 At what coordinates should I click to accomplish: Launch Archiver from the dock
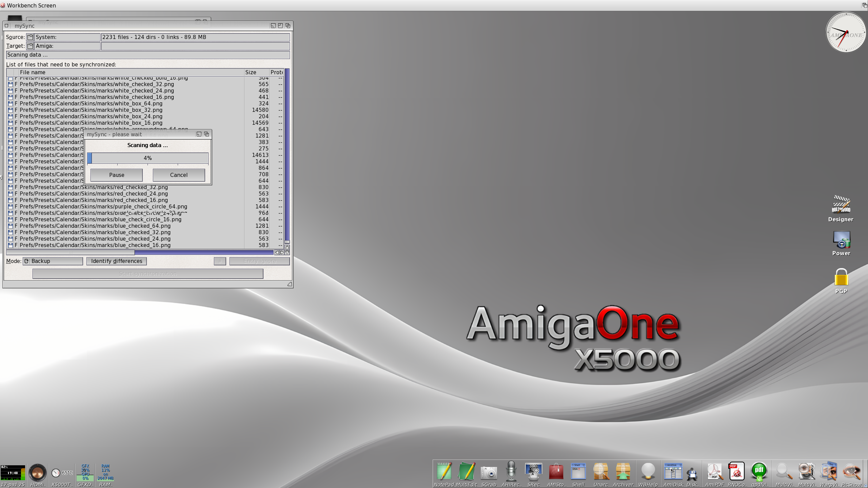point(623,472)
